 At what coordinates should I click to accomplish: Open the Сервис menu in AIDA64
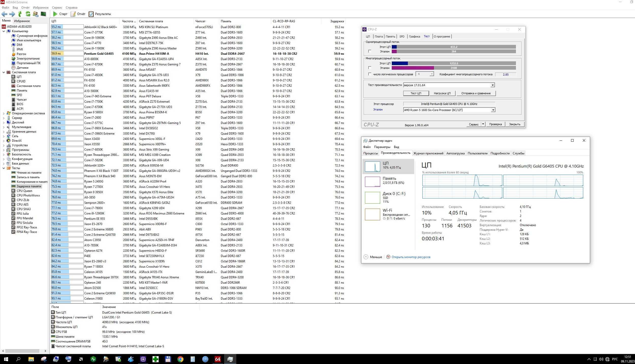point(57,8)
